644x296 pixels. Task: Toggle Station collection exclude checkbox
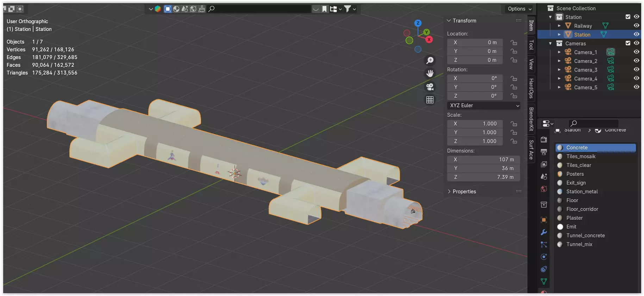tap(628, 17)
